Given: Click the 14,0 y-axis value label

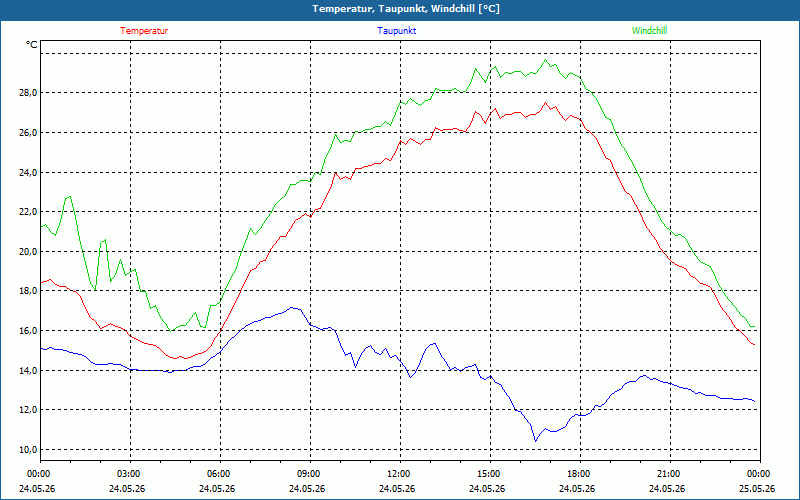Looking at the screenshot, I should (28, 370).
